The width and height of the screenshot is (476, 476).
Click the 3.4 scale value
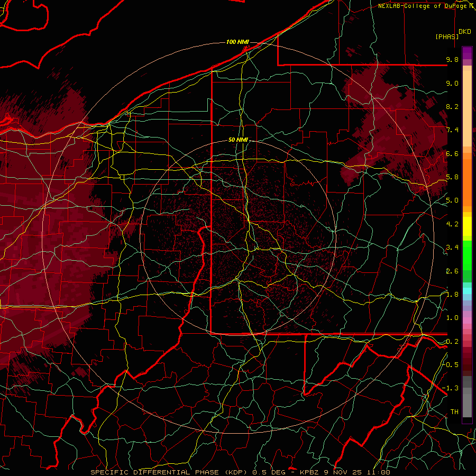click(x=452, y=248)
